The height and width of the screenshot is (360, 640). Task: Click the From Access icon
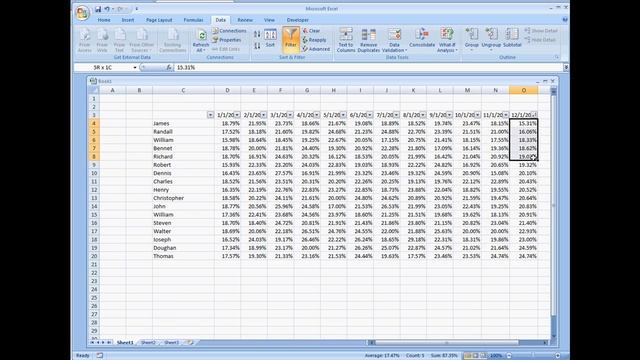(x=84, y=40)
